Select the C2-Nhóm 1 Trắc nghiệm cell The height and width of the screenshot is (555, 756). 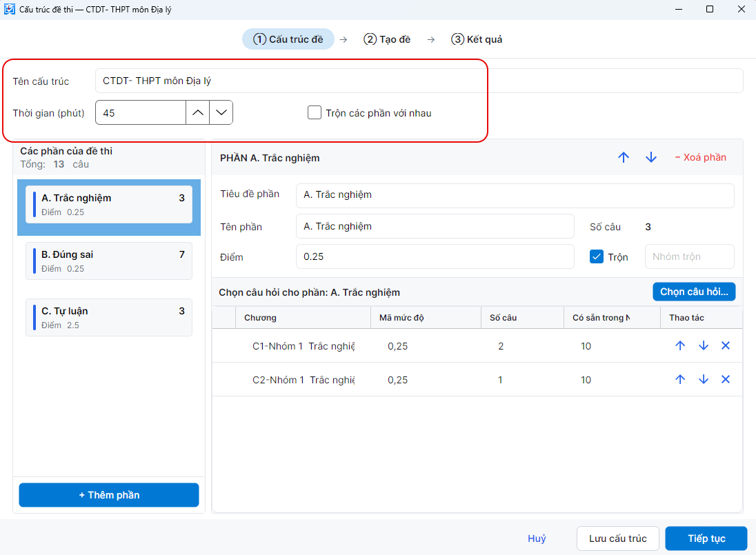[304, 380]
